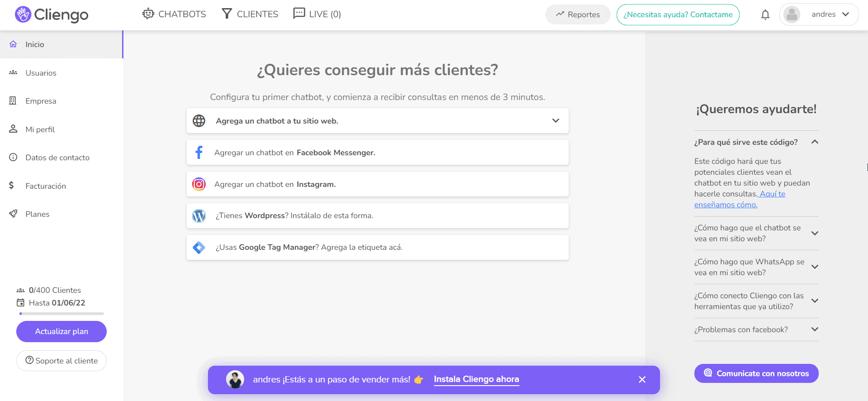Click the Cliengo logo
Screen dimensions: 868x401
[x=52, y=14]
